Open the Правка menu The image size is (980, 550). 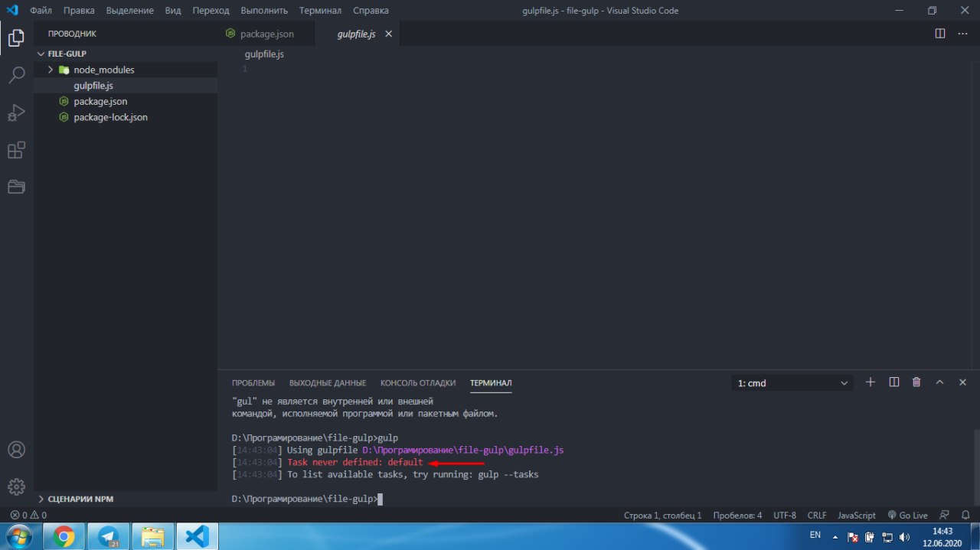(x=79, y=11)
